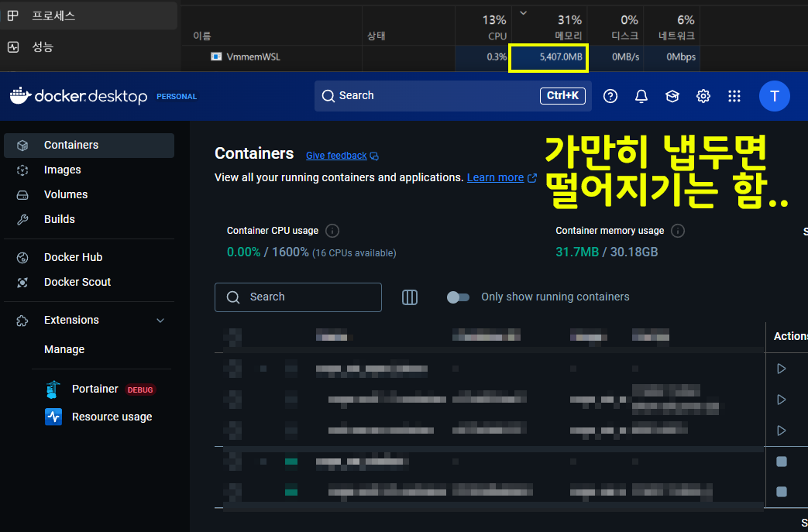Open the Help question mark icon
808x532 pixels.
pos(610,96)
